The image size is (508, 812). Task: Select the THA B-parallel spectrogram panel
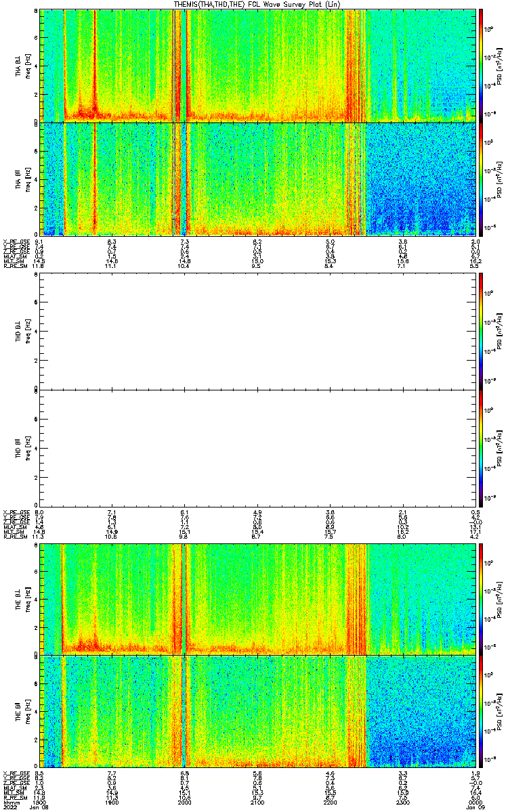[x=258, y=179]
